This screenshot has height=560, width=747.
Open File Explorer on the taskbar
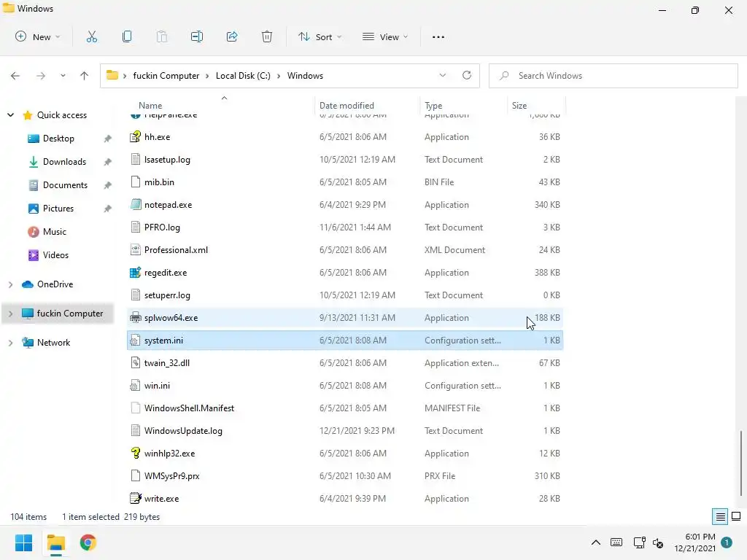(x=56, y=542)
